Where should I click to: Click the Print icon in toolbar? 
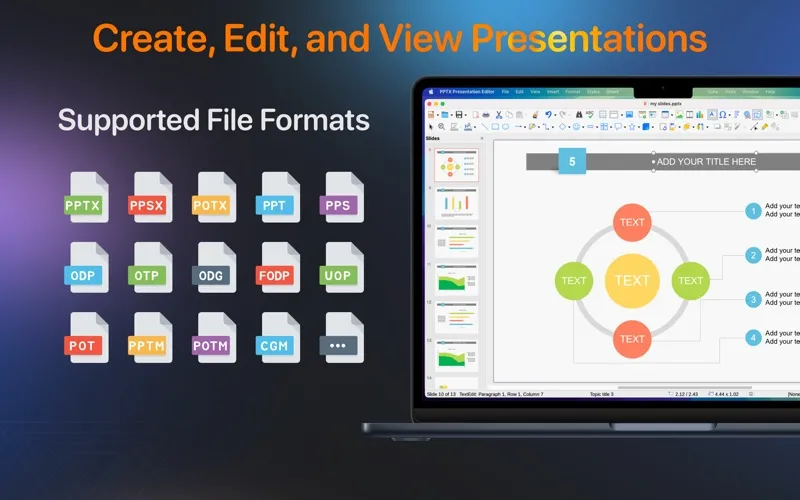[486, 115]
